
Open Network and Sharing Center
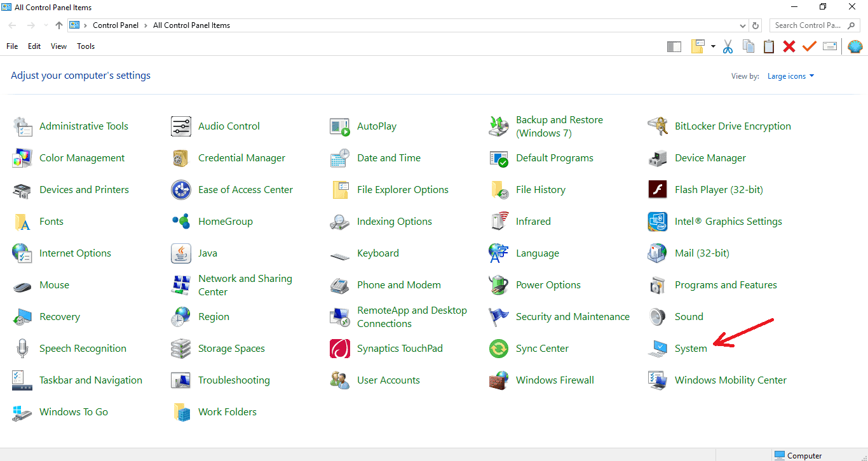point(232,285)
